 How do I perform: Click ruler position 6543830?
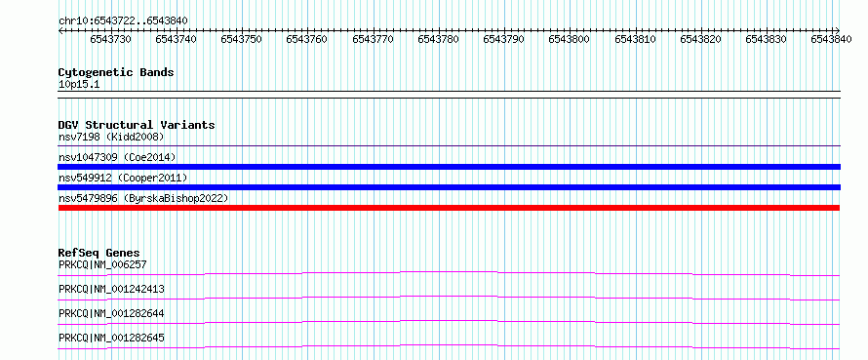tap(766, 39)
